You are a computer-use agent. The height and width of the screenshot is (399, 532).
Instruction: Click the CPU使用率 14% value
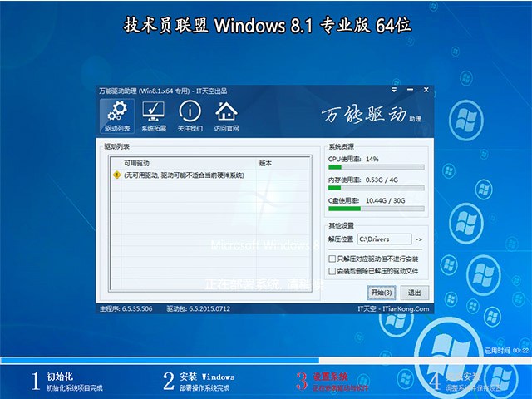coord(372,159)
